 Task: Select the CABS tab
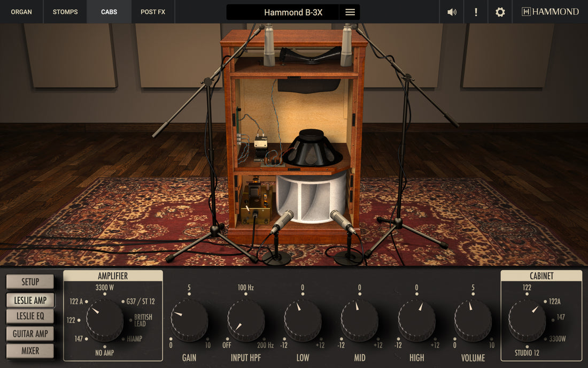(x=109, y=12)
